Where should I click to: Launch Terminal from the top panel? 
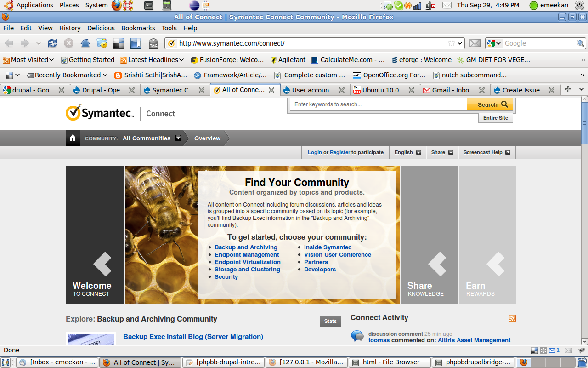click(148, 5)
